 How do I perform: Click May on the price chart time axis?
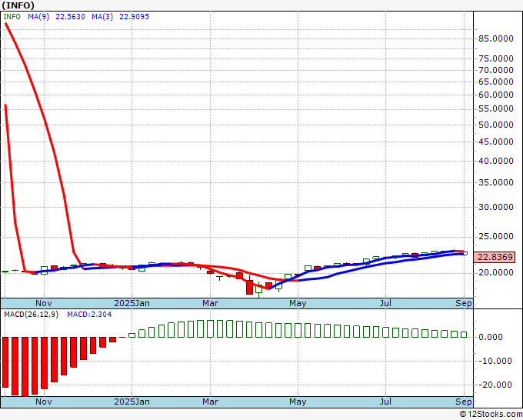(298, 303)
